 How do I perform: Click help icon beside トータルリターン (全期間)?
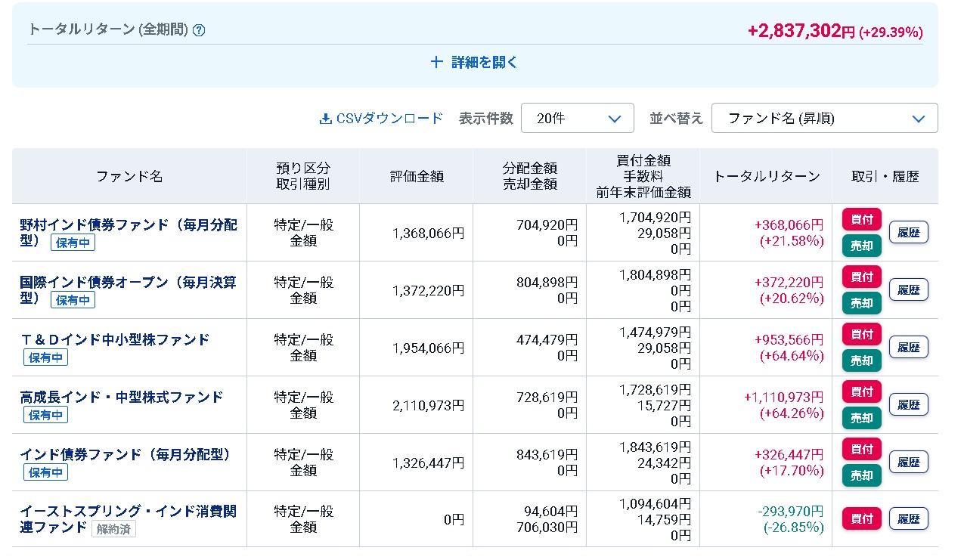[x=199, y=30]
